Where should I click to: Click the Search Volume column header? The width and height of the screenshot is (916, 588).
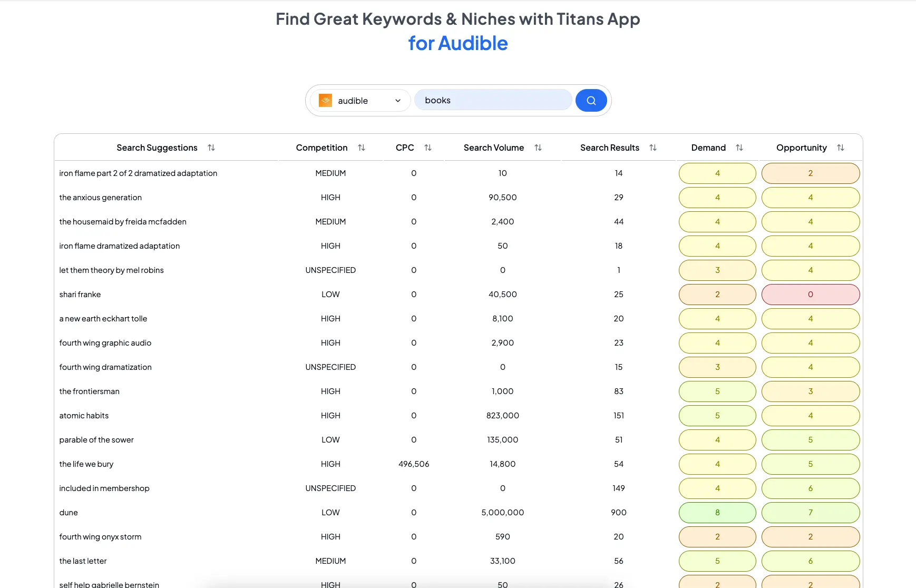coord(493,148)
